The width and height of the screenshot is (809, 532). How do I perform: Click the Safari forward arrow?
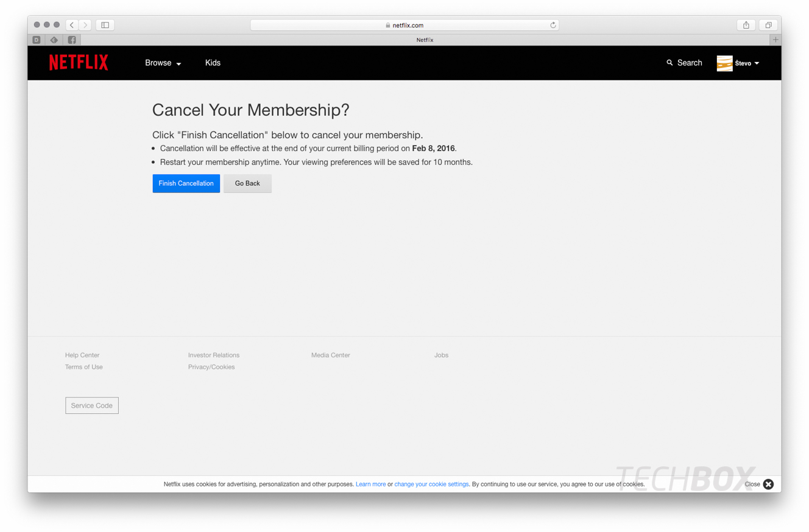click(x=85, y=25)
